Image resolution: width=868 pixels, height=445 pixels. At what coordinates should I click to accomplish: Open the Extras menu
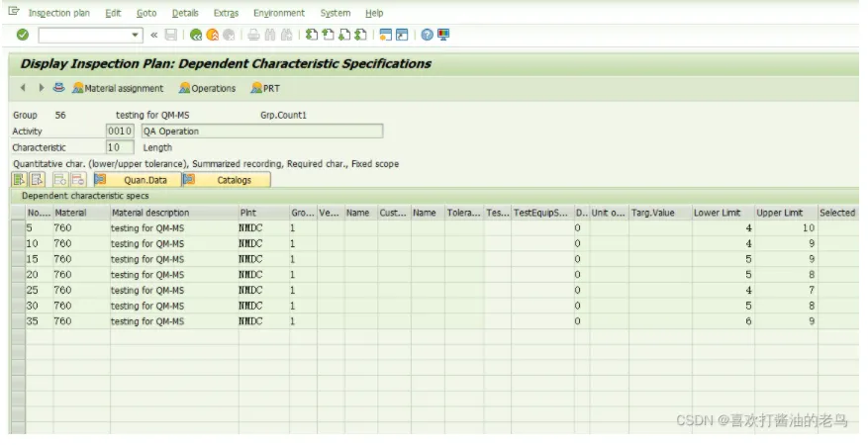[x=226, y=13]
